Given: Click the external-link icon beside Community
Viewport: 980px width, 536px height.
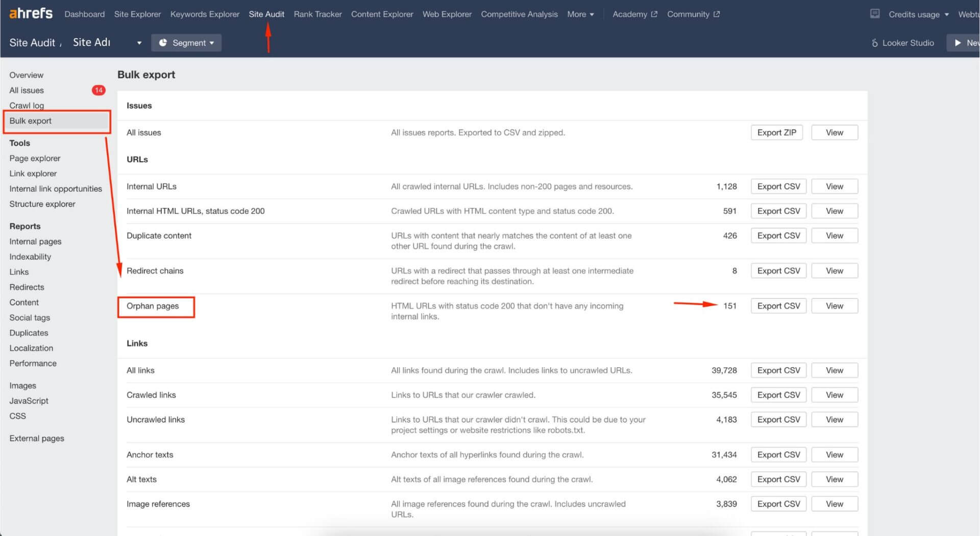Looking at the screenshot, I should click(717, 14).
